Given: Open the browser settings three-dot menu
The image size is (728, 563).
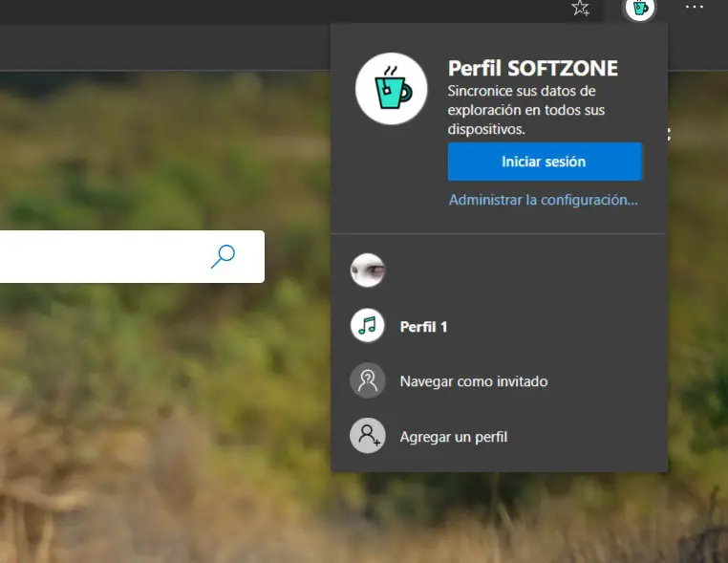Looking at the screenshot, I should tap(695, 7).
